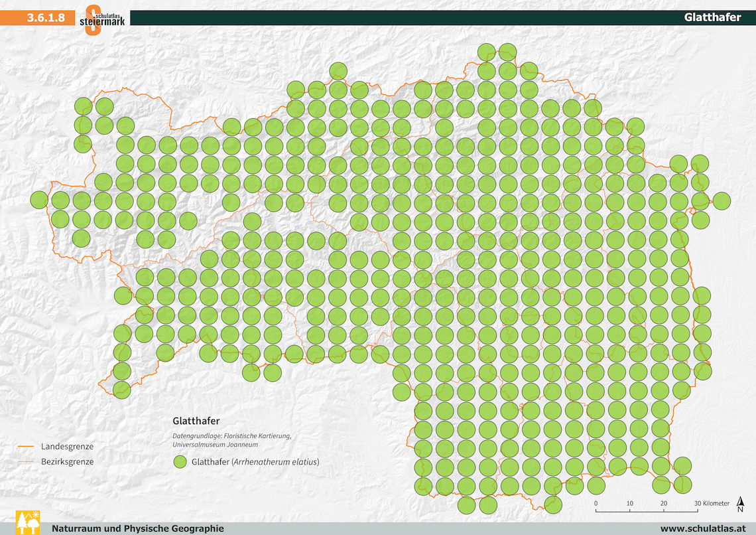Click the north arrow compass icon

click(740, 506)
